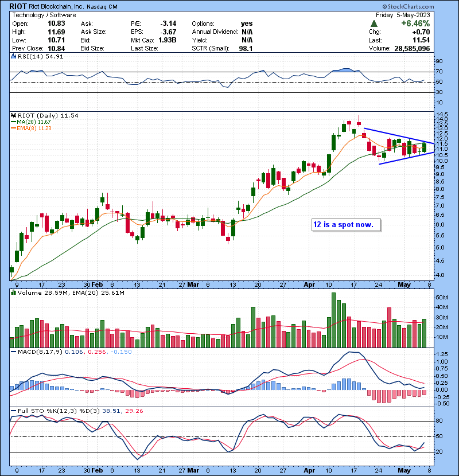Viewport: 459px width, 476px height.
Task: Click the 50M volume axis label
Action: tap(442, 298)
